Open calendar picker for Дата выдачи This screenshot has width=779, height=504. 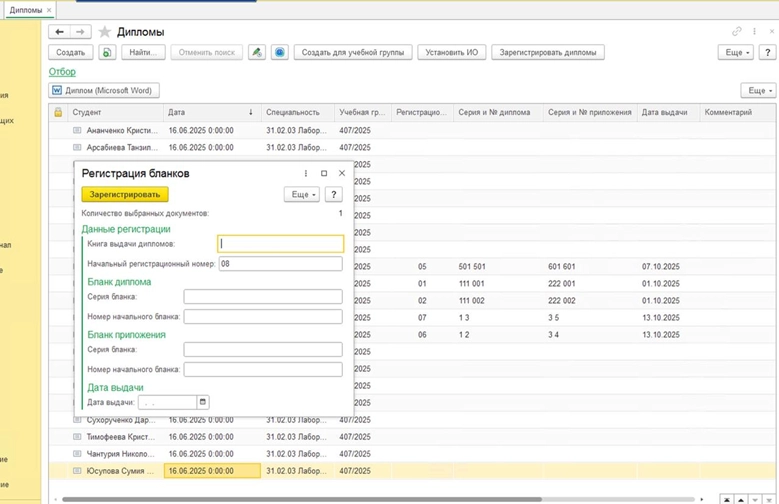pyautogui.click(x=203, y=402)
